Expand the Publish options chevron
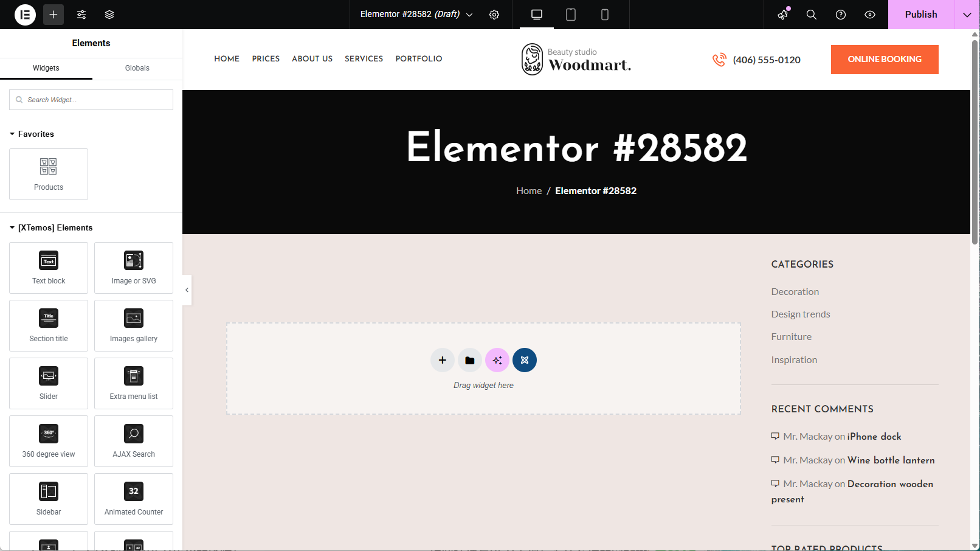This screenshot has height=551, width=980. 967,14
